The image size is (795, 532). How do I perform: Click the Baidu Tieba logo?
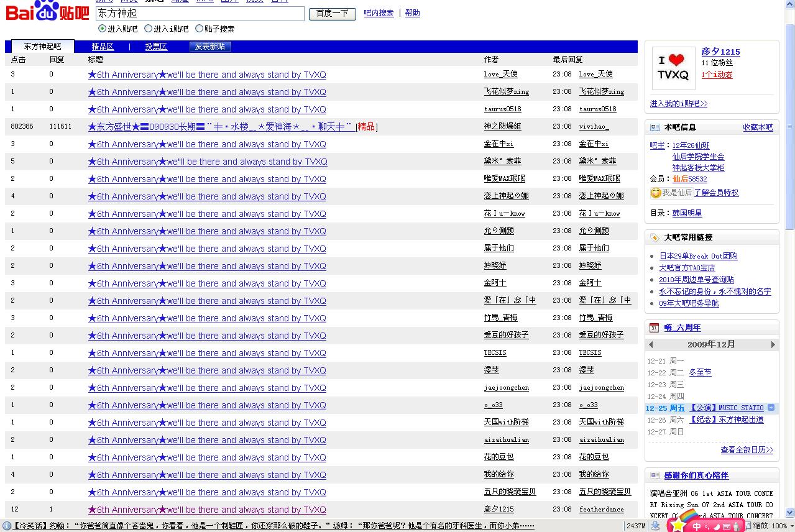point(47,11)
